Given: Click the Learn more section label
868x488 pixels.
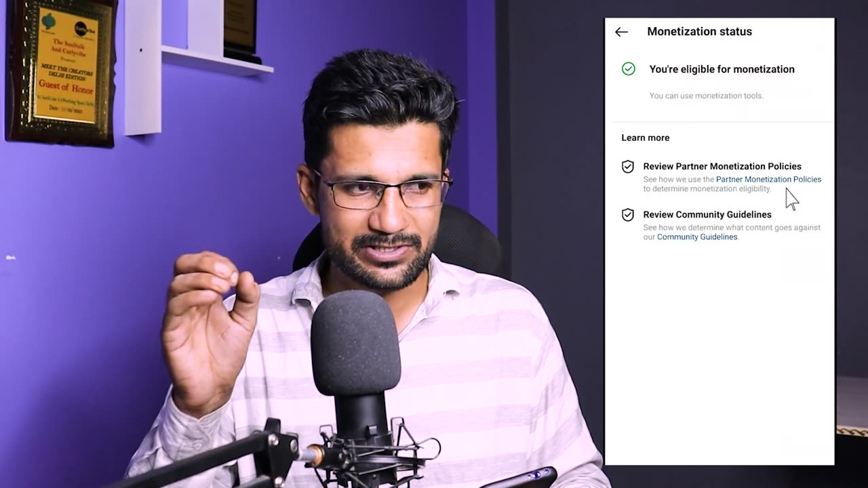Looking at the screenshot, I should (645, 138).
